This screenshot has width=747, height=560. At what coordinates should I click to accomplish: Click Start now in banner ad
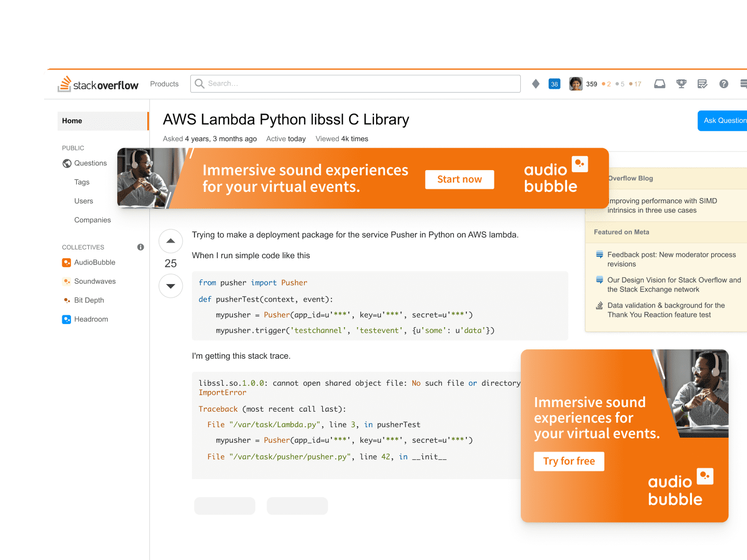pyautogui.click(x=460, y=179)
